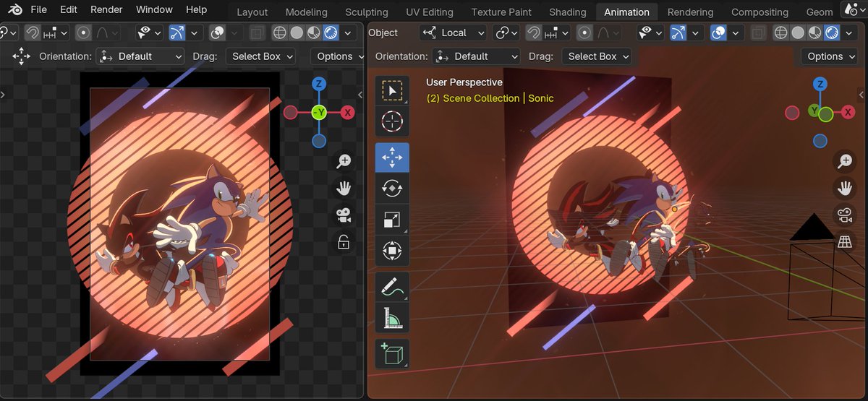Click the blue Z axis on right viewport gizmo
This screenshot has height=401, width=868.
point(820,84)
